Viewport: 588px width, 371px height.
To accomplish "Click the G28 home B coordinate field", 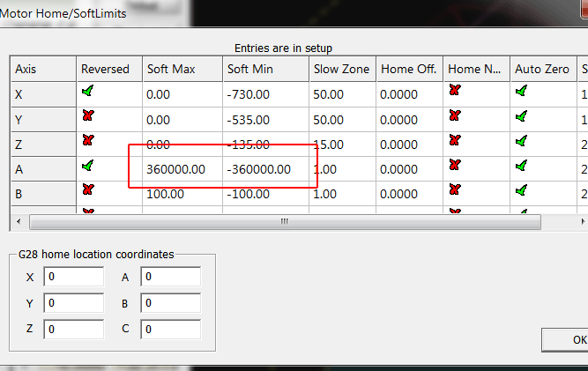I will (170, 303).
